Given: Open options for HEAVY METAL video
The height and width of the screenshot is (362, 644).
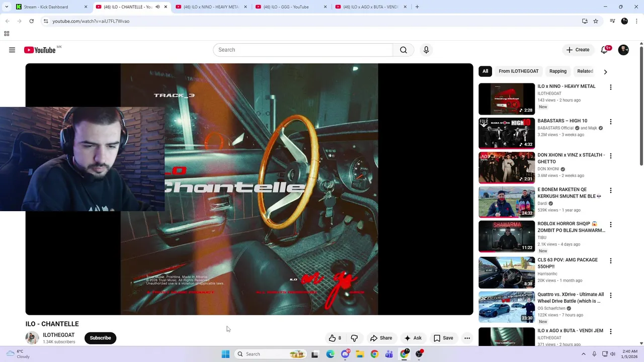Looking at the screenshot, I should [611, 87].
